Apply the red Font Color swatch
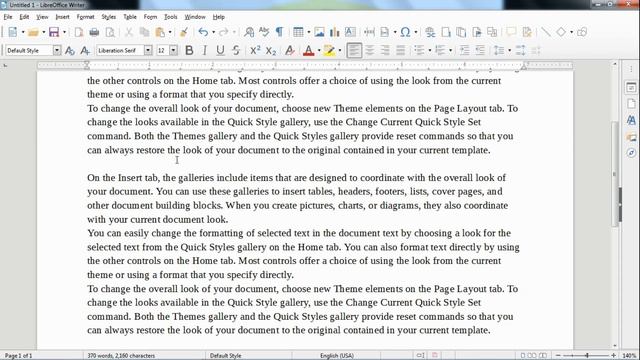The height and width of the screenshot is (360, 640). (x=309, y=51)
